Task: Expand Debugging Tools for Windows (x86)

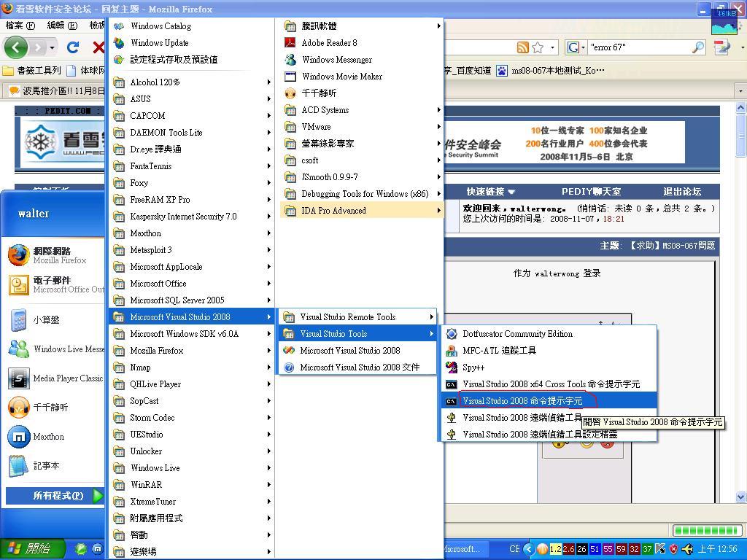Action: click(362, 194)
